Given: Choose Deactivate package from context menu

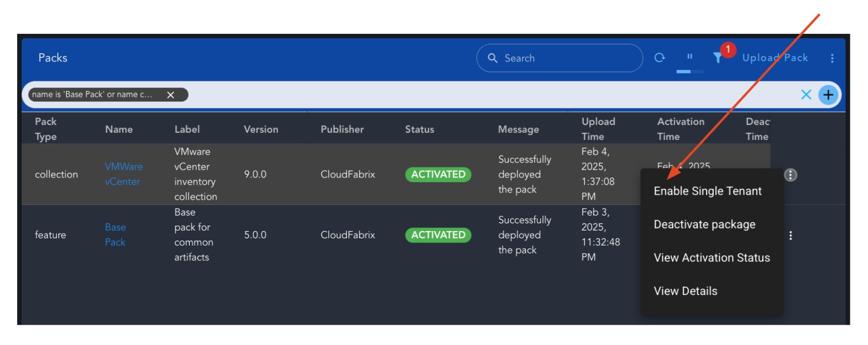Looking at the screenshot, I should [704, 224].
